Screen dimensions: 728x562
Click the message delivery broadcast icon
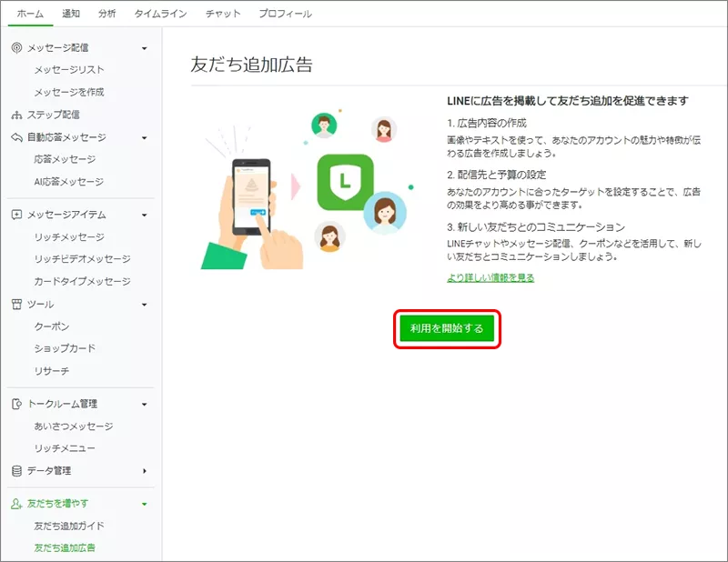click(15, 47)
